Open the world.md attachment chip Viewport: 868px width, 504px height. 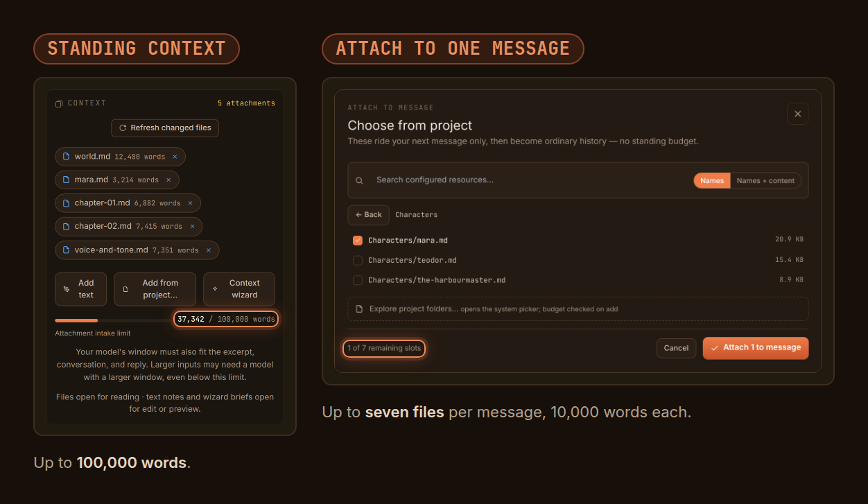point(120,157)
